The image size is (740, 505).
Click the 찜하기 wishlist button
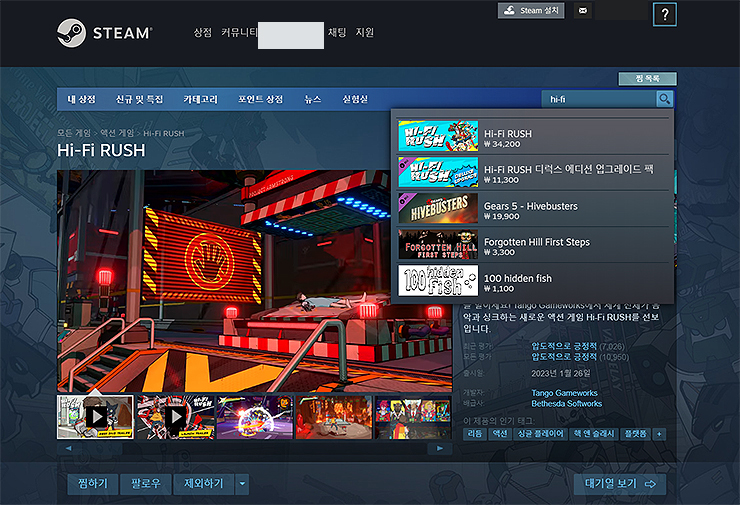point(92,484)
